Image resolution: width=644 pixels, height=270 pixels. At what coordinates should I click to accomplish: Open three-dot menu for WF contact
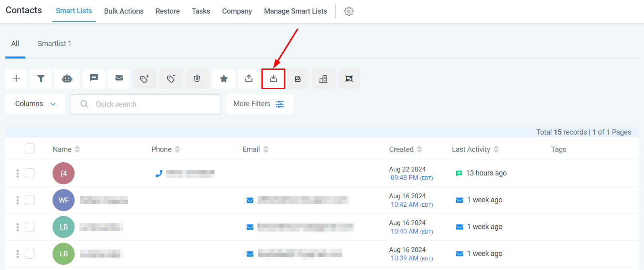click(x=17, y=200)
